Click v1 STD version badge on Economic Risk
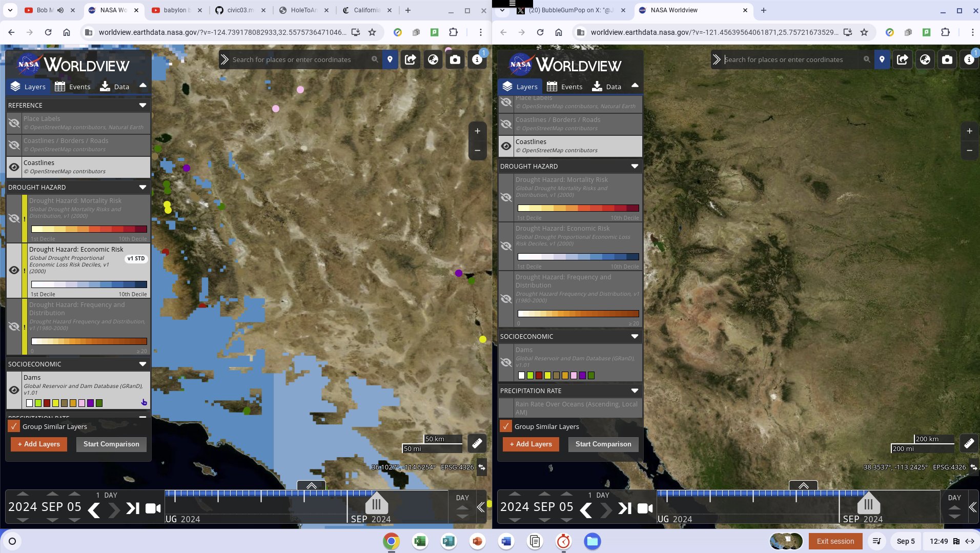 pyautogui.click(x=136, y=259)
